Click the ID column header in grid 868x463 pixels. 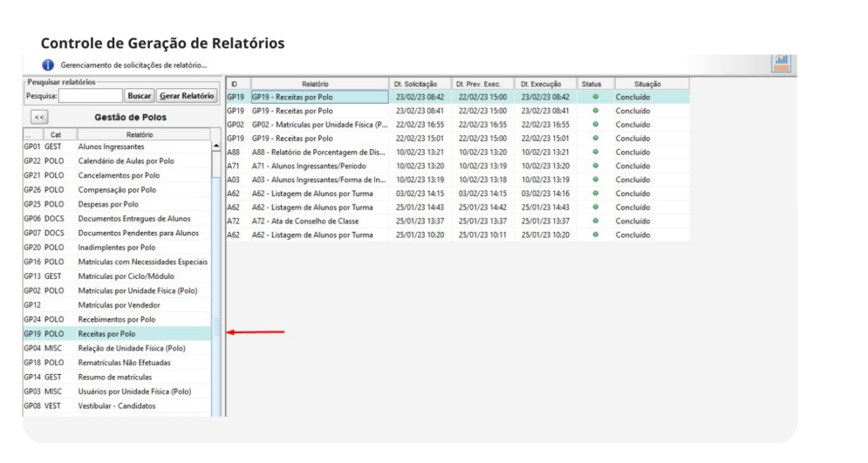[x=238, y=84]
